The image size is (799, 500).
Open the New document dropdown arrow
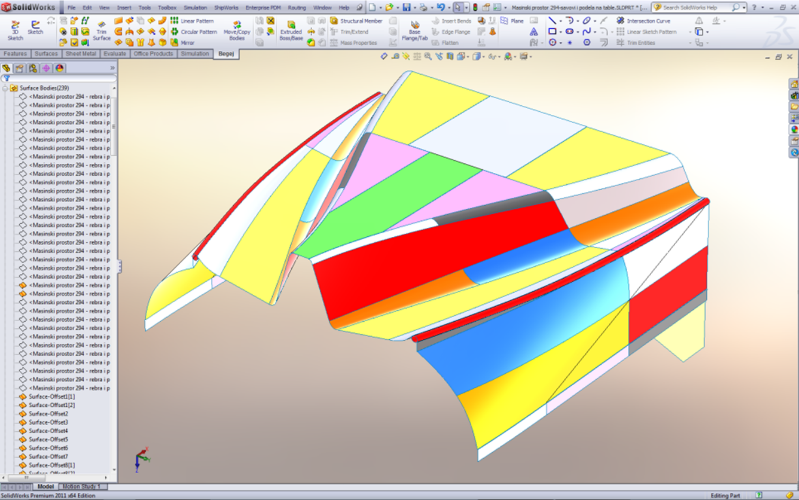381,7
